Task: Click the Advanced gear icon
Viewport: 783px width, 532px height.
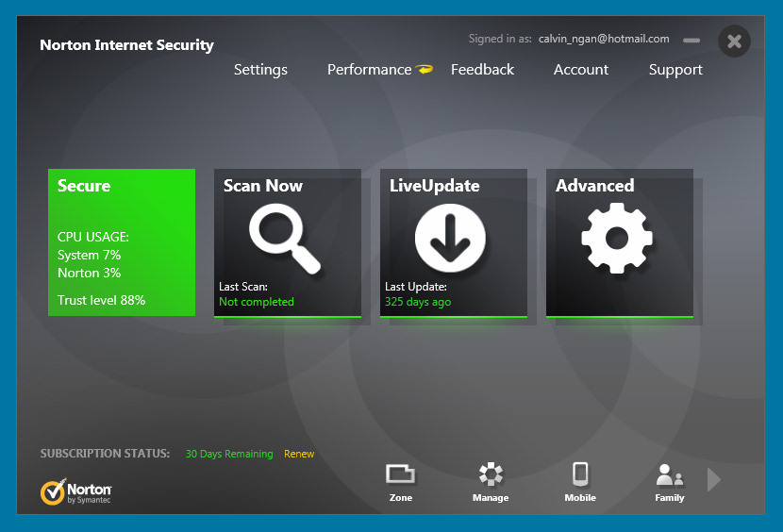Action: (617, 239)
